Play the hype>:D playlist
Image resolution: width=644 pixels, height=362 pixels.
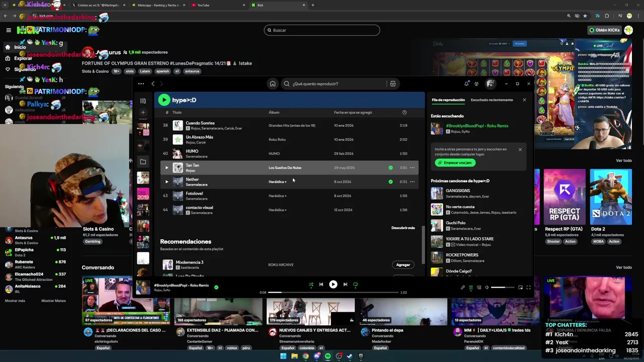[x=164, y=100]
